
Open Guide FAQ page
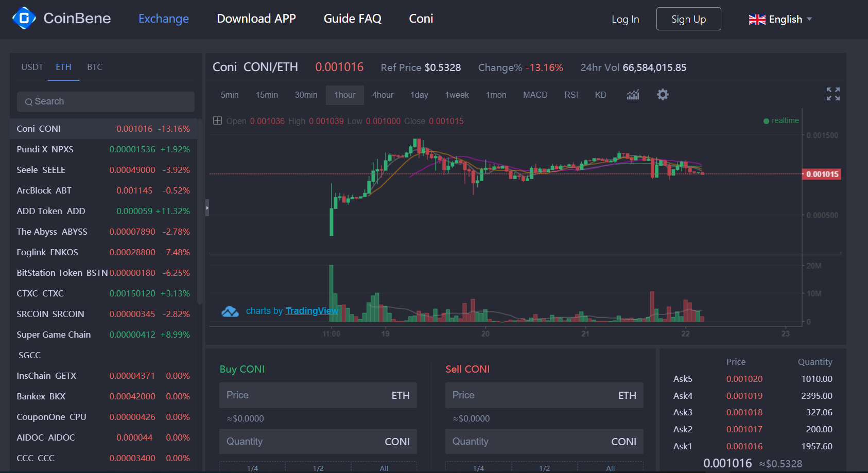point(353,19)
